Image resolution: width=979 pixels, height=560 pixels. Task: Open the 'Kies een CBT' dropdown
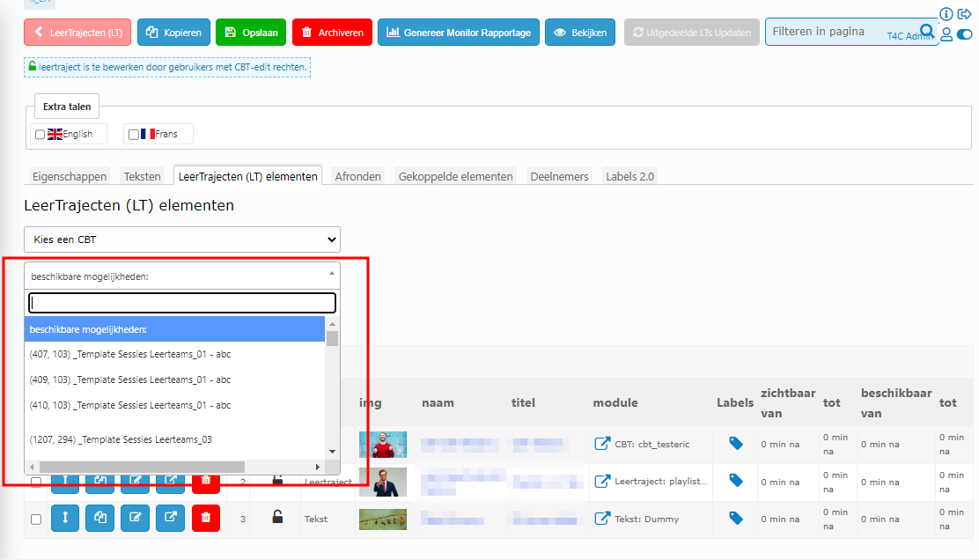(181, 239)
